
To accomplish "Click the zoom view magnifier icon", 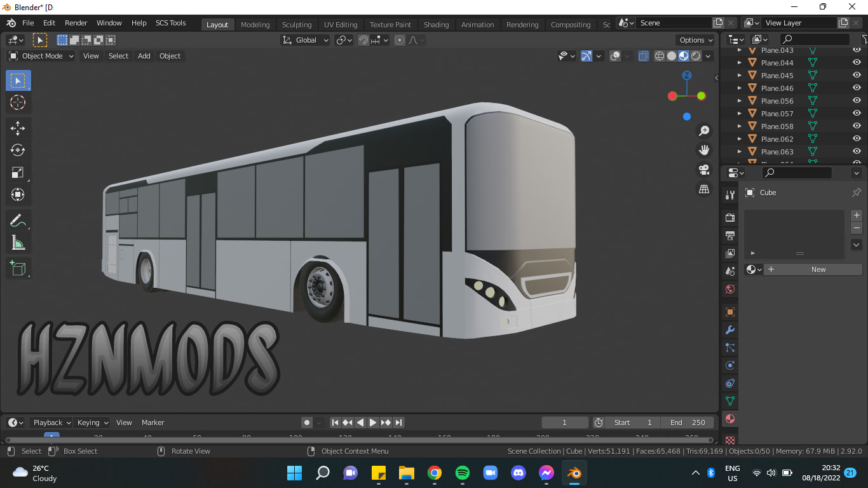I will [x=704, y=131].
